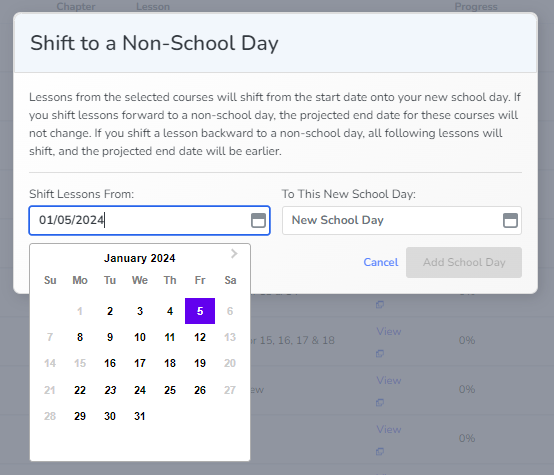
Task: Click the Mo weekday header
Action: pos(80,280)
